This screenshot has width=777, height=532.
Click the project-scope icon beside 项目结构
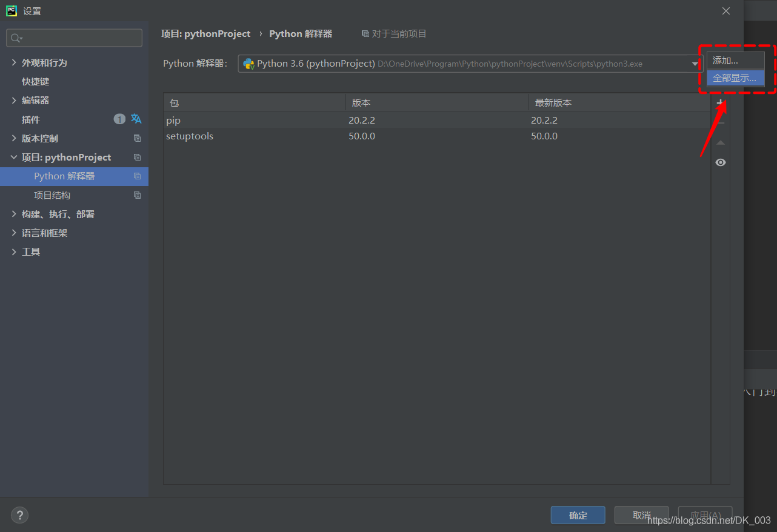coord(137,195)
